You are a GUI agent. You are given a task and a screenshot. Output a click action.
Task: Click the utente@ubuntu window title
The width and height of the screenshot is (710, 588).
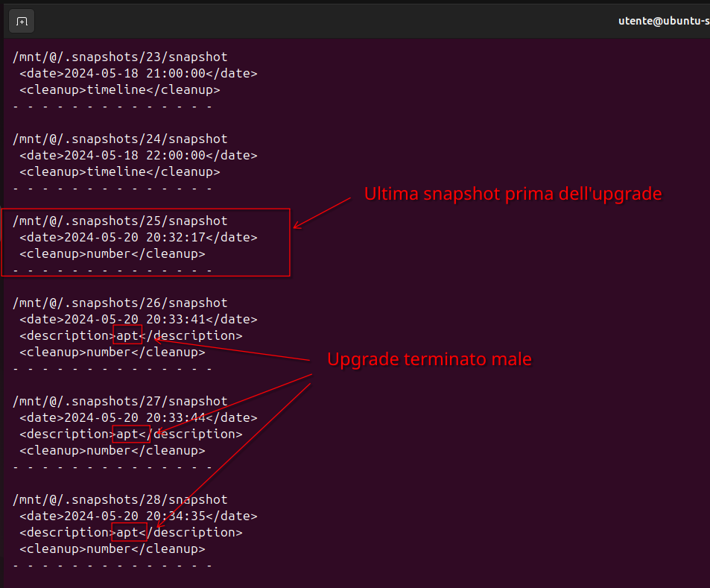663,21
